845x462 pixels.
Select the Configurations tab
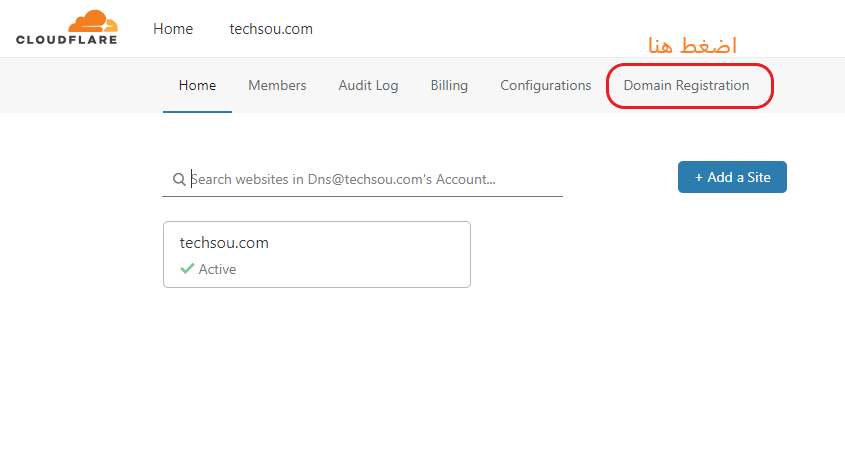[545, 85]
